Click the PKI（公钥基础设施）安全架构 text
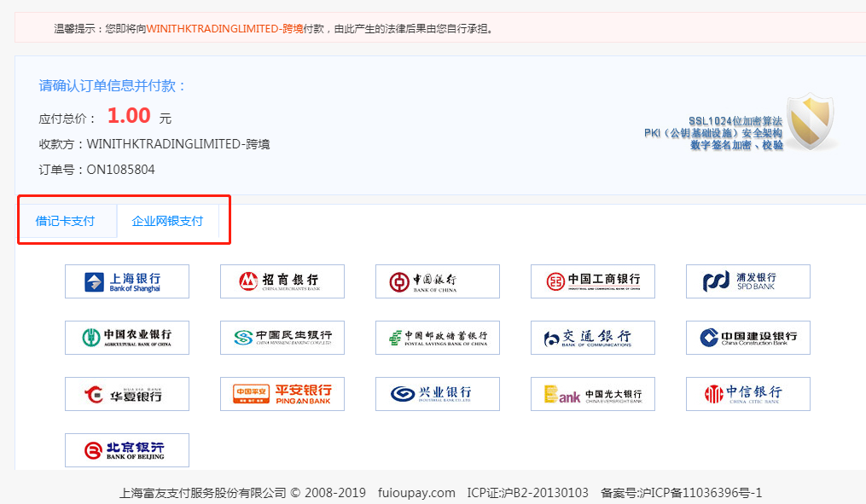This screenshot has height=504, width=866. click(x=713, y=133)
